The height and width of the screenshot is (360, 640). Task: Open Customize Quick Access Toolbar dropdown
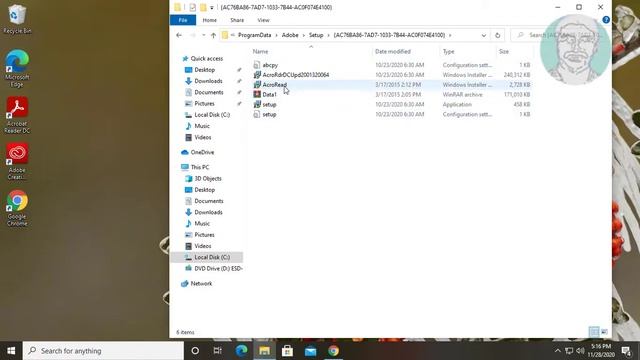pyautogui.click(x=211, y=8)
